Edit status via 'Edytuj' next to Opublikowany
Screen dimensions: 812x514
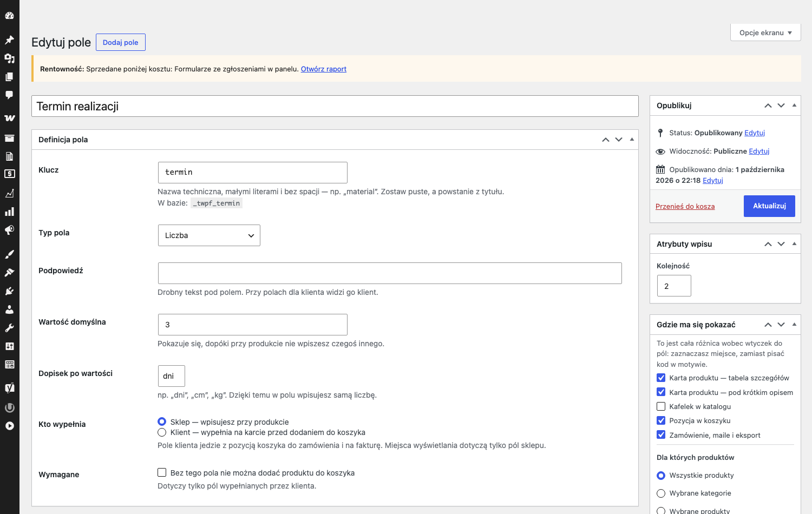point(755,133)
